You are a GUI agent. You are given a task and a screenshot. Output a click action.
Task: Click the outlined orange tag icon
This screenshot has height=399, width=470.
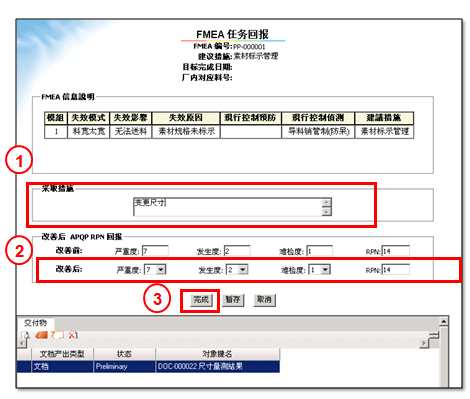click(x=57, y=335)
